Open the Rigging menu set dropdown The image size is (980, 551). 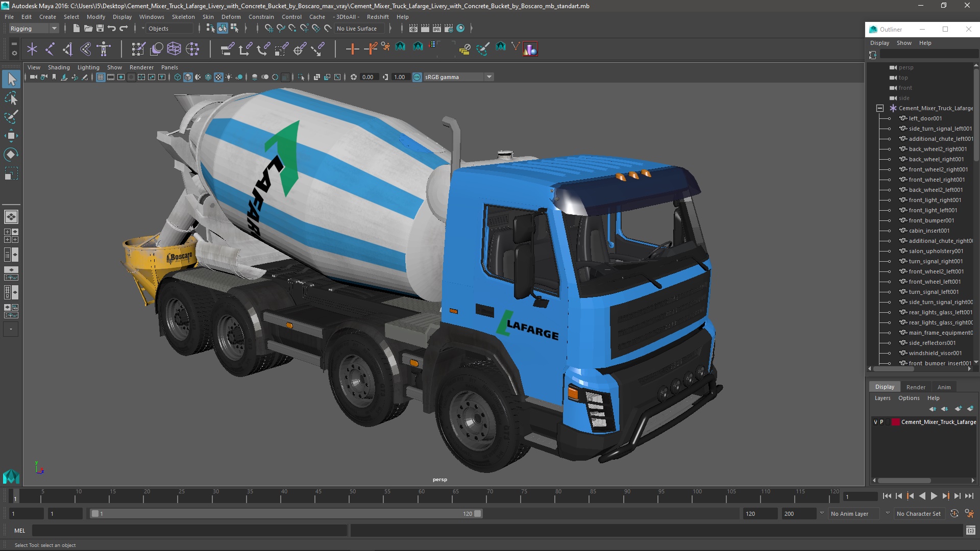point(34,29)
